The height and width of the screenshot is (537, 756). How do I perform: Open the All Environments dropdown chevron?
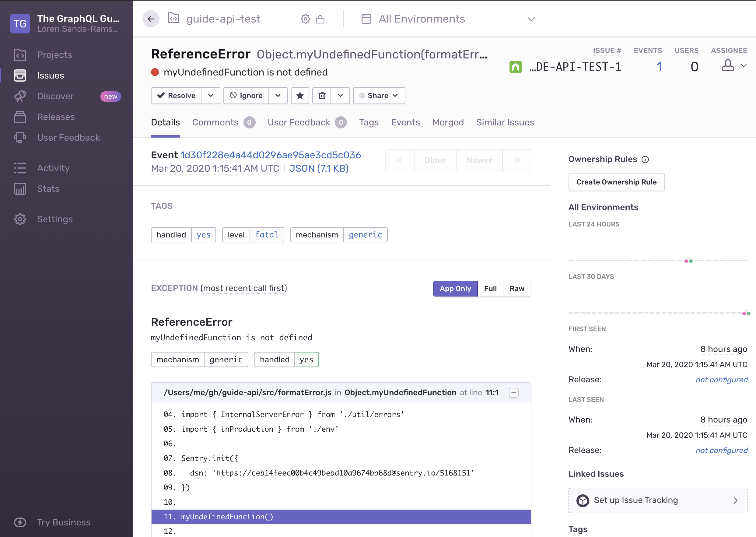pos(531,19)
